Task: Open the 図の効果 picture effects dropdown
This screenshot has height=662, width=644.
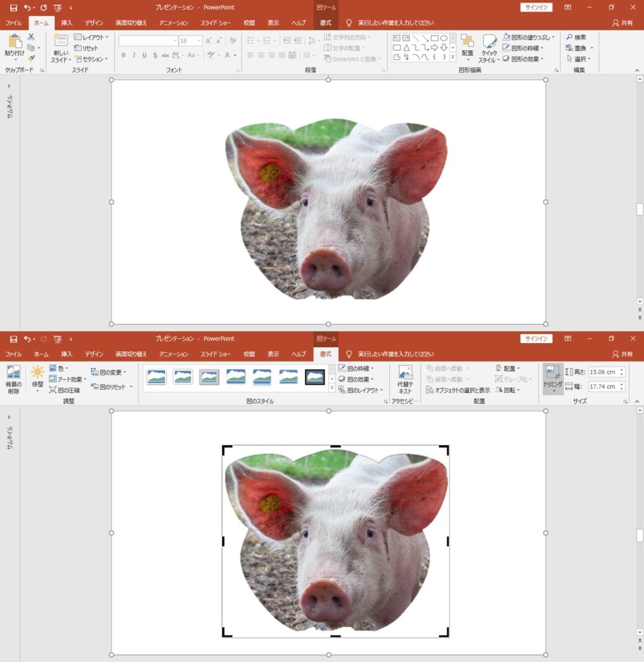Action: [357, 379]
